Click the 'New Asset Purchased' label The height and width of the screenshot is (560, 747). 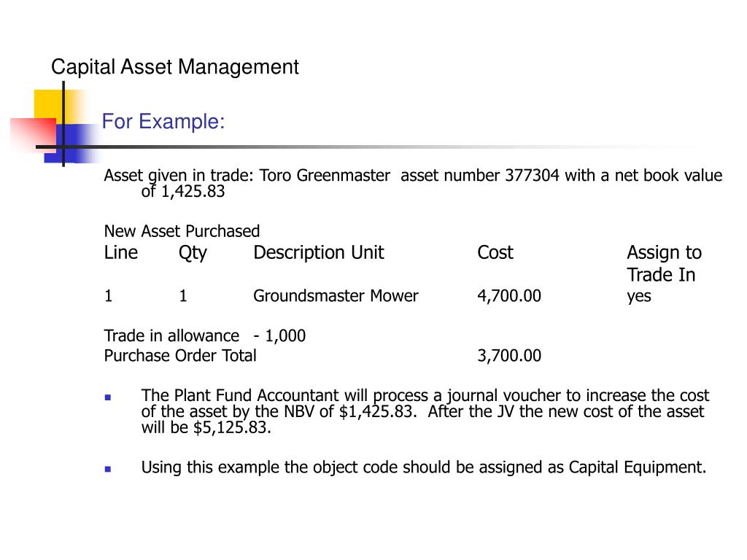click(182, 231)
